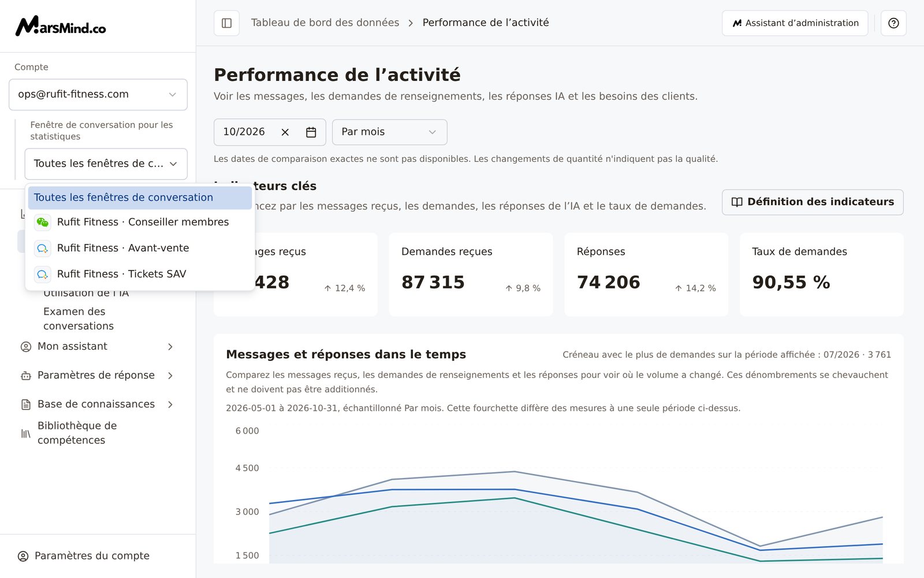Viewport: 924px width, 578px height.
Task: Click the Mon assistant user icon
Action: tap(26, 347)
